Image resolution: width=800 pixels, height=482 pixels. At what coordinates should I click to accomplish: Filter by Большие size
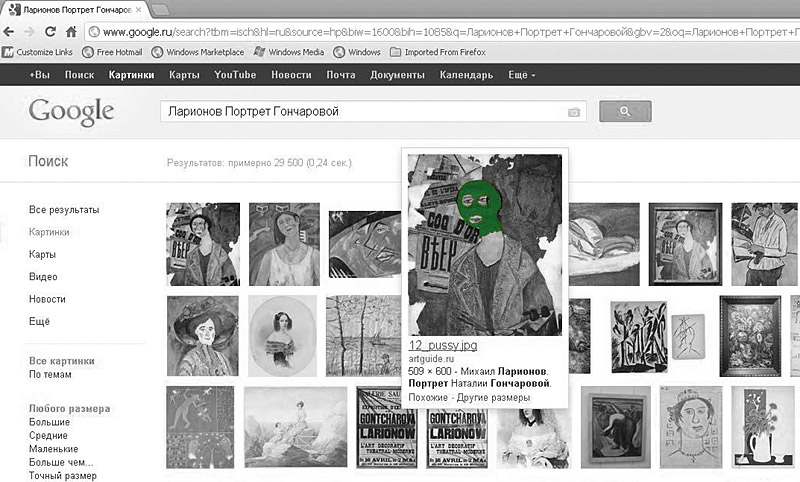pos(49,422)
